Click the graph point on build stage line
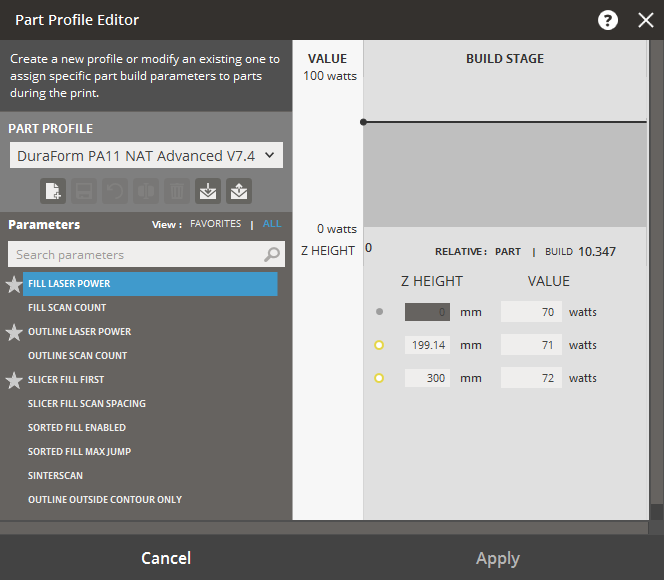This screenshot has height=580, width=664. point(363,122)
